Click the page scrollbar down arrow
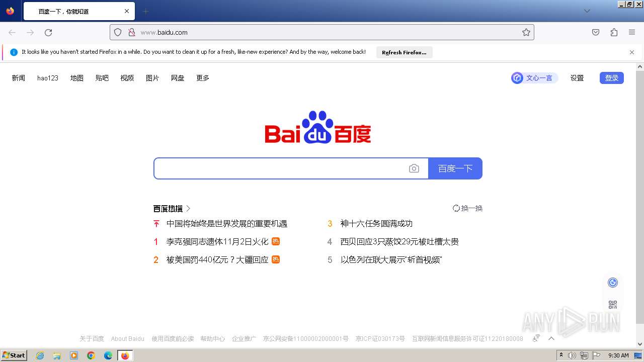 point(640,344)
